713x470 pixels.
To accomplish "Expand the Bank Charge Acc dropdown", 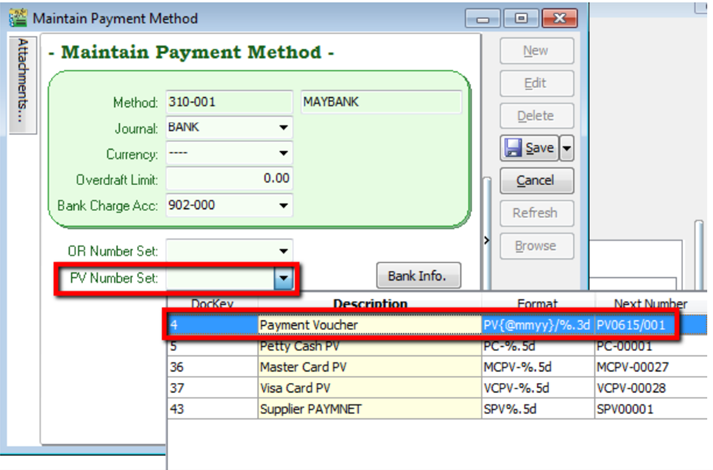I will pyautogui.click(x=284, y=206).
